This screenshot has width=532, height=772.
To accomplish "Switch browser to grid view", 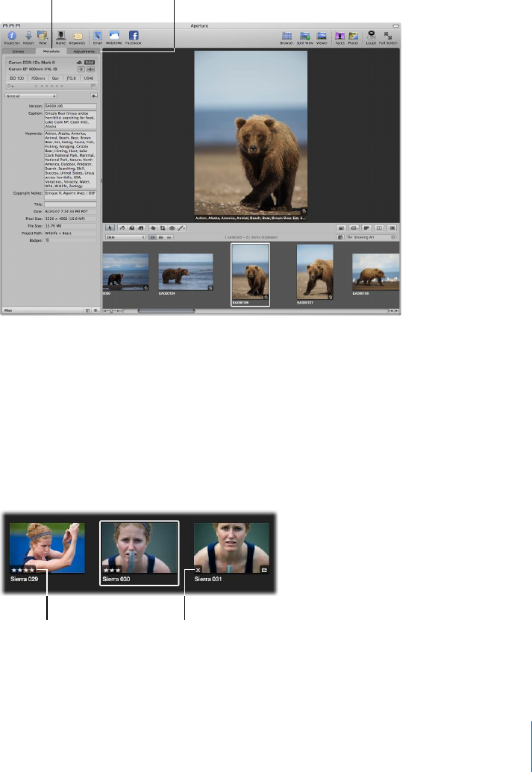I will tap(161, 237).
